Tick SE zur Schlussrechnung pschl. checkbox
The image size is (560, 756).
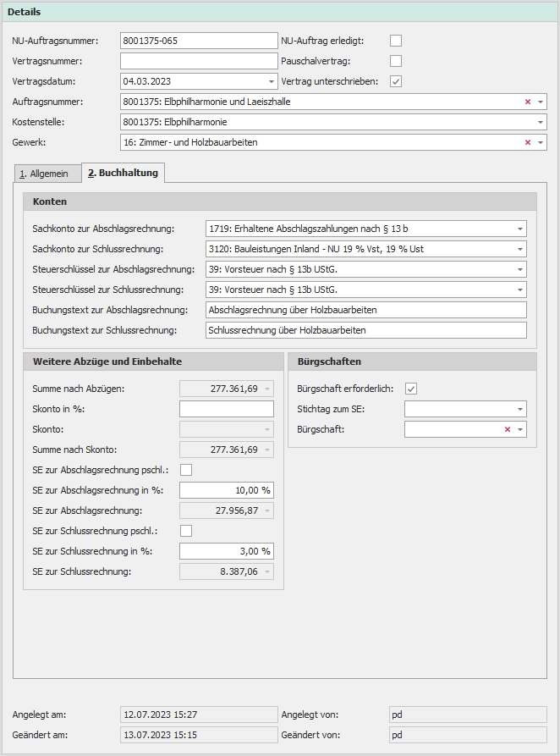coord(186,531)
